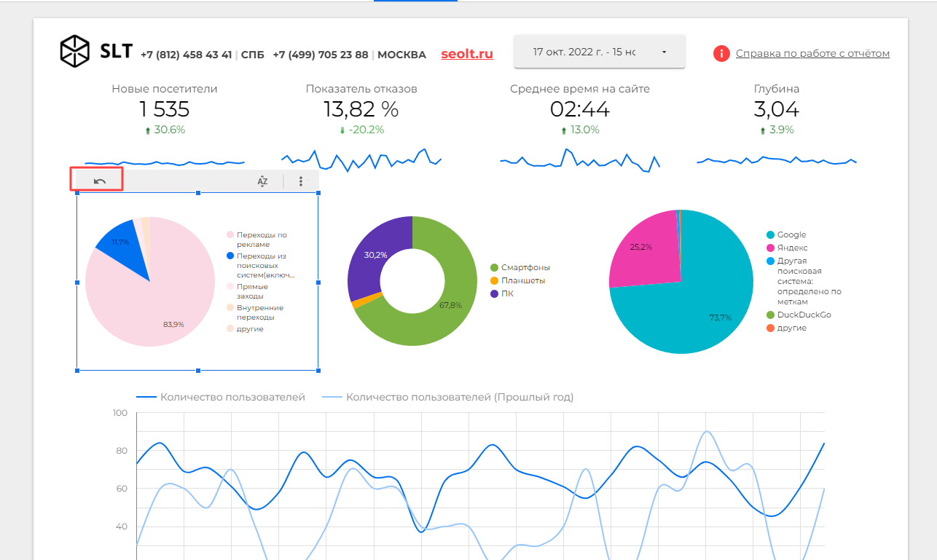The image size is (937, 560).
Task: Click the SLT cube logo
Action: (74, 51)
